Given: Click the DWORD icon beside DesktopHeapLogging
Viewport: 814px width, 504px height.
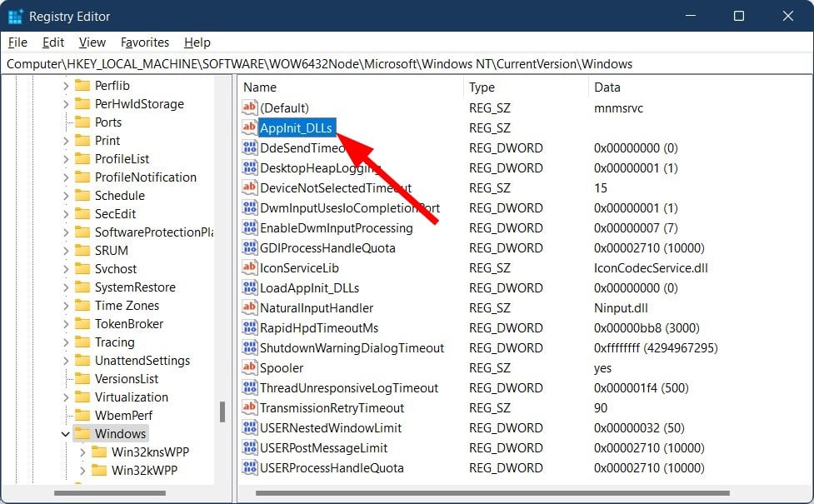Looking at the screenshot, I should click(x=250, y=167).
